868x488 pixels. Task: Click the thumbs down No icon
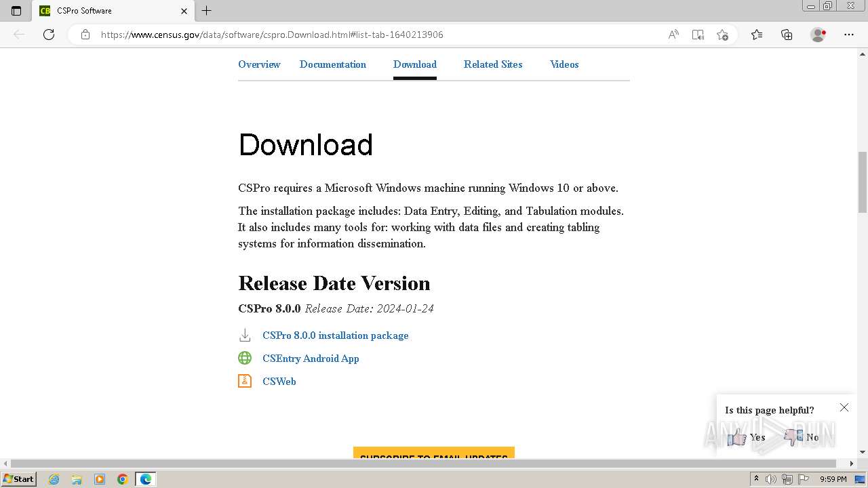pos(793,437)
